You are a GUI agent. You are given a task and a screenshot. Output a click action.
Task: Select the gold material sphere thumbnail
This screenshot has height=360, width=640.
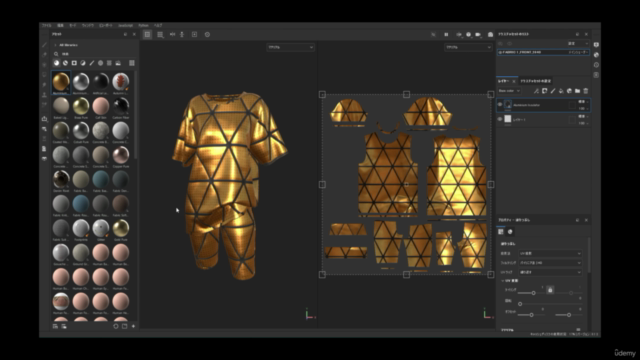click(x=61, y=81)
